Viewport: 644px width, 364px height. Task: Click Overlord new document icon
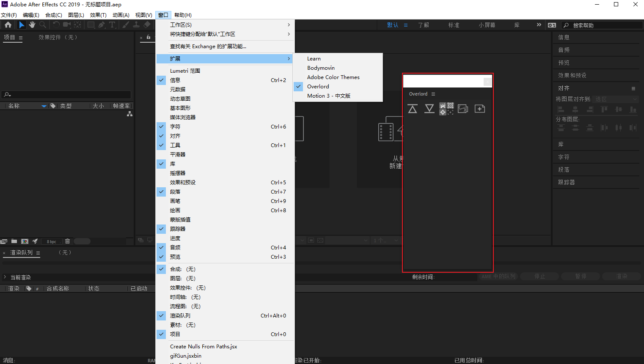tap(480, 109)
